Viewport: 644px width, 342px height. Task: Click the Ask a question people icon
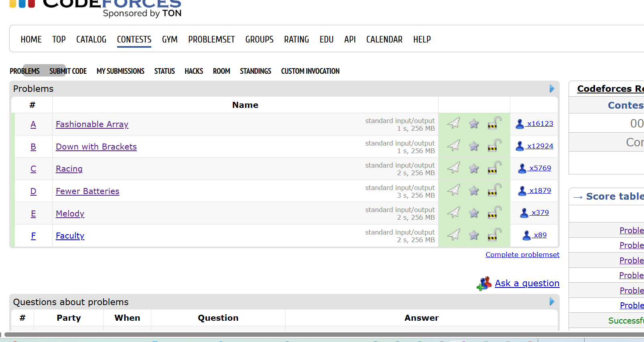pos(484,283)
